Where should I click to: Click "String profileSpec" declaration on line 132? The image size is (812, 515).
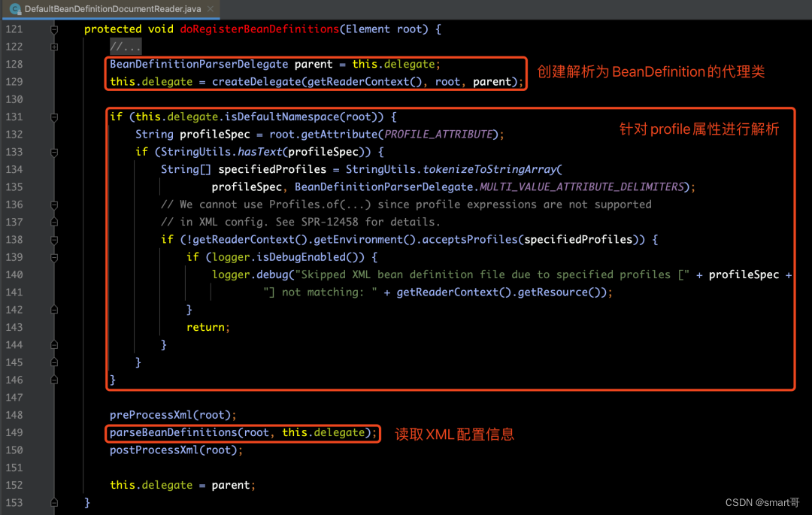(192, 135)
